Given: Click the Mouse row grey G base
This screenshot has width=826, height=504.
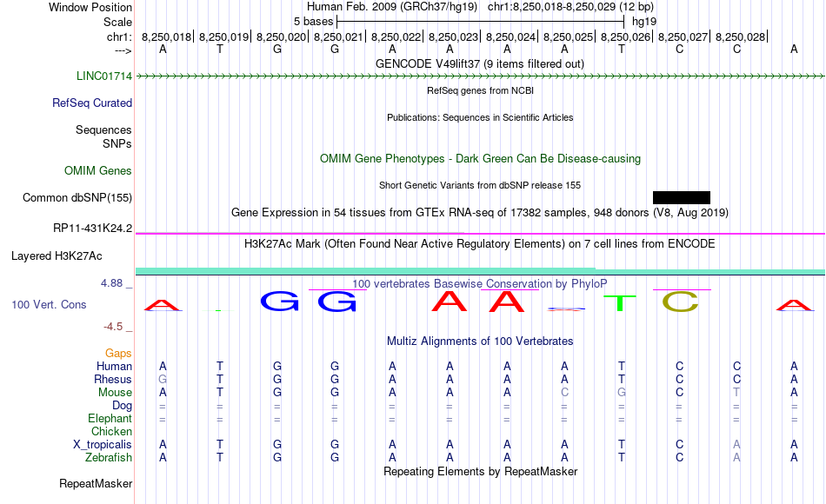Looking at the screenshot, I should pyautogui.click(x=622, y=393).
